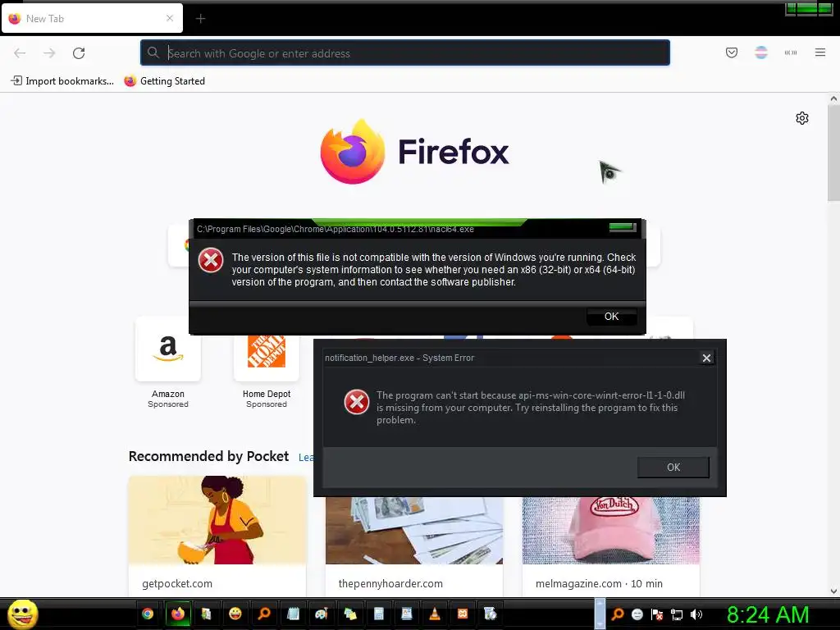Click the 8:24 AM clock
This screenshot has height=630, width=840.
point(768,614)
